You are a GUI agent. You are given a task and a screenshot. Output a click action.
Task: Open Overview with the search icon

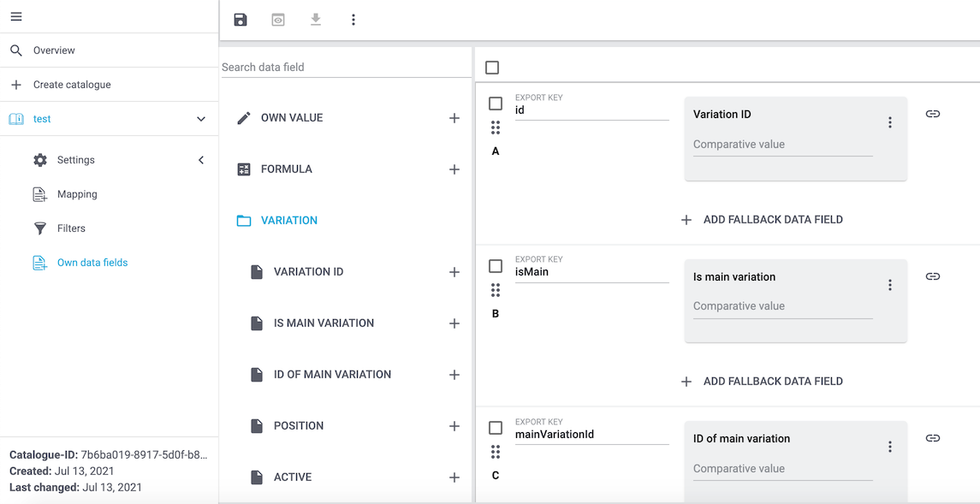click(x=110, y=50)
